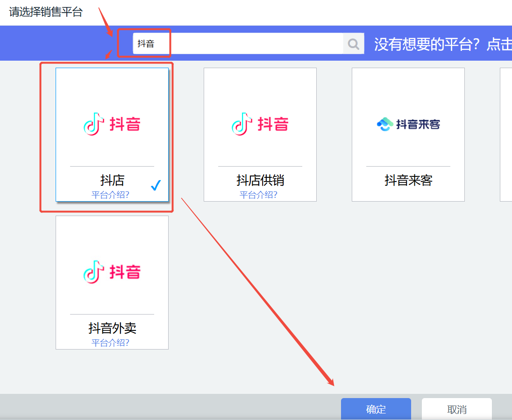Select the 抖音外卖 platform card
Image resolution: width=512 pixels, height=420 pixels.
point(112,282)
